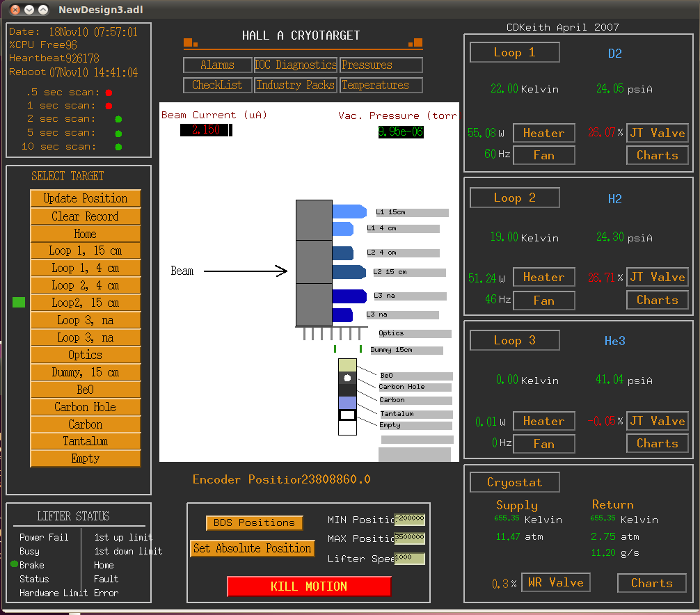Open Loop 2 Fan controls
The image size is (700, 615).
click(543, 301)
